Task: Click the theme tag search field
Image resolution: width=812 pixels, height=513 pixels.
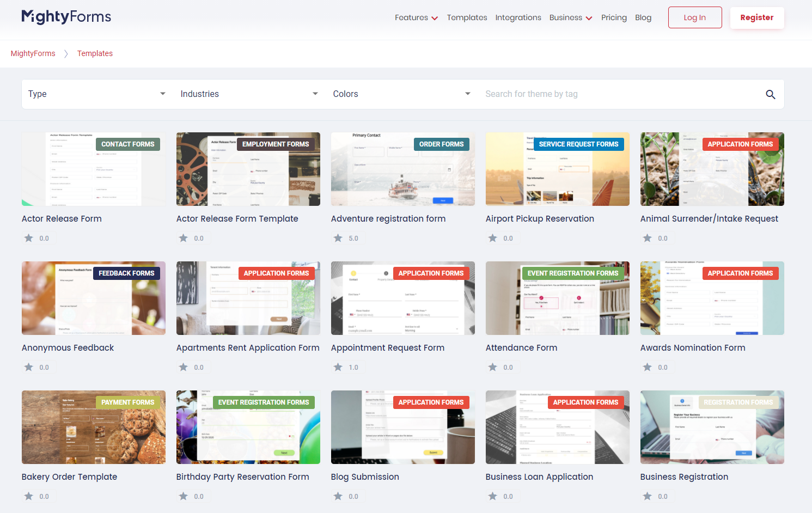Action: [572, 94]
